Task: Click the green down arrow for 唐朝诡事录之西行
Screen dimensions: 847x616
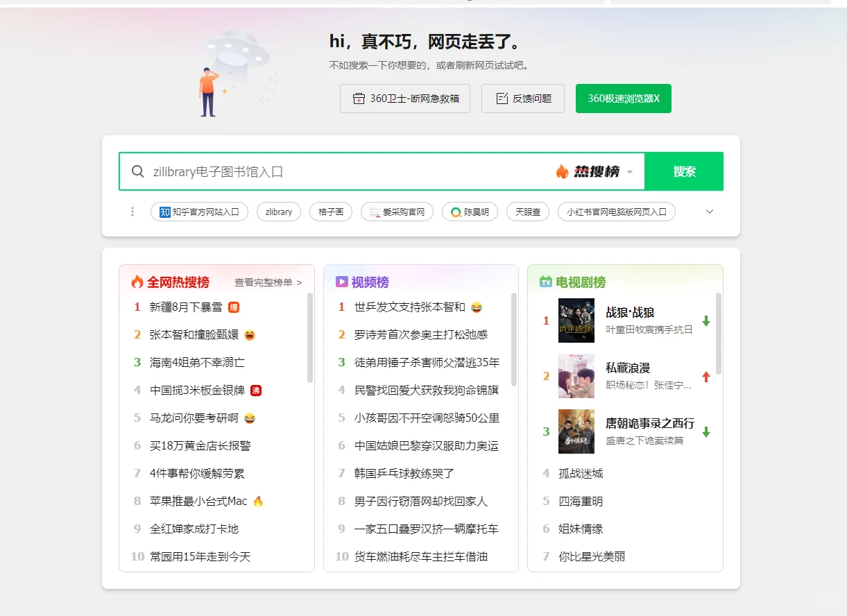Action: tap(706, 431)
